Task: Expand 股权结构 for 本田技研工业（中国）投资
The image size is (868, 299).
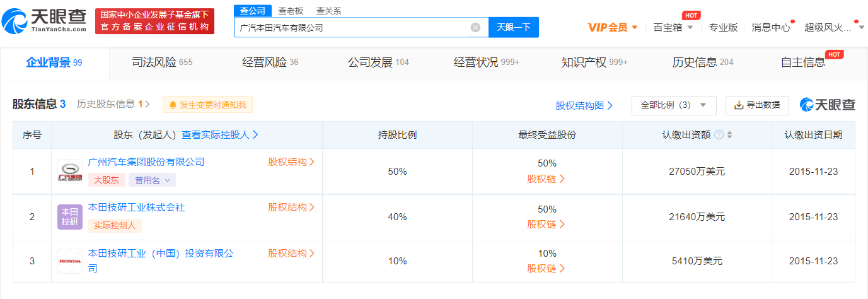Action: [x=291, y=254]
